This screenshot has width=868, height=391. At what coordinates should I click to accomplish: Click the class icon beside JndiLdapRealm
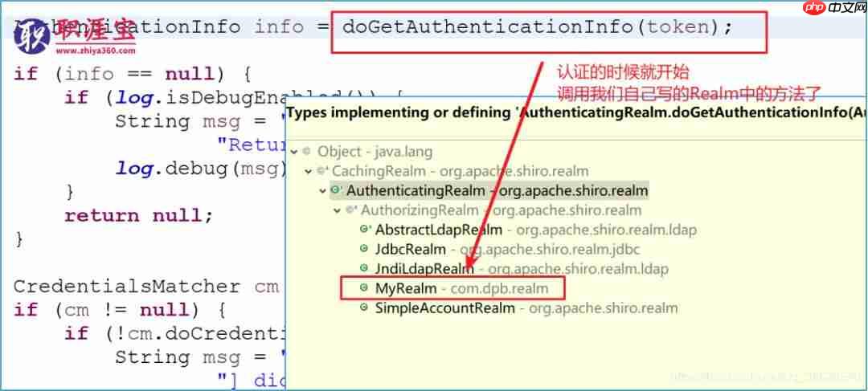[364, 268]
